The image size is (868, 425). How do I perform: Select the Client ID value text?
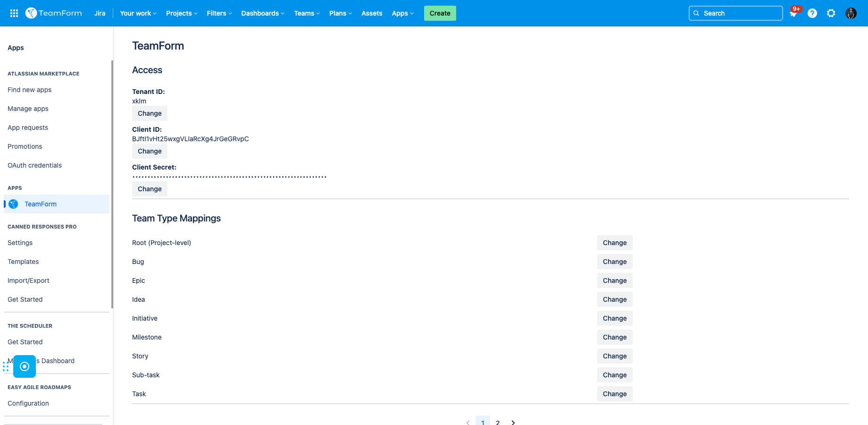[x=191, y=139]
